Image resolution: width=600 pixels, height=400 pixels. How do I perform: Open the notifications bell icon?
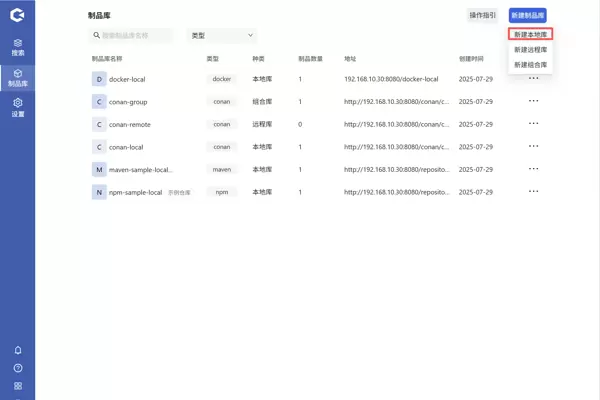[17, 350]
